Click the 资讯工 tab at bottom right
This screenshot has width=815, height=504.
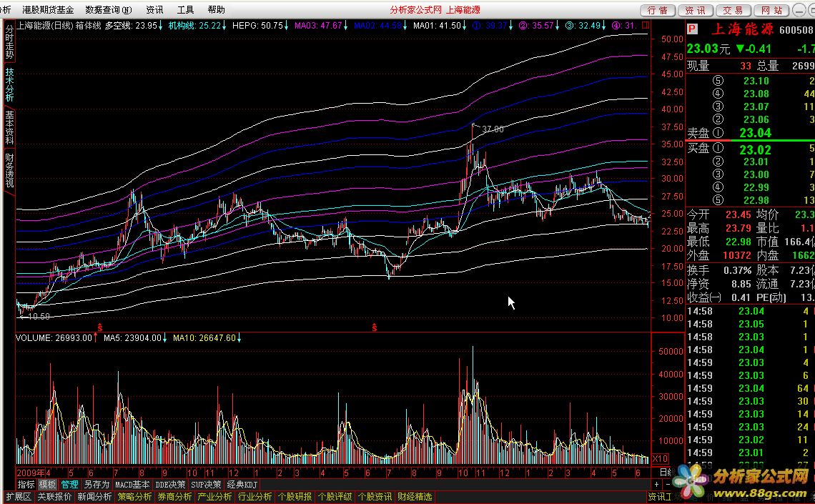(660, 497)
